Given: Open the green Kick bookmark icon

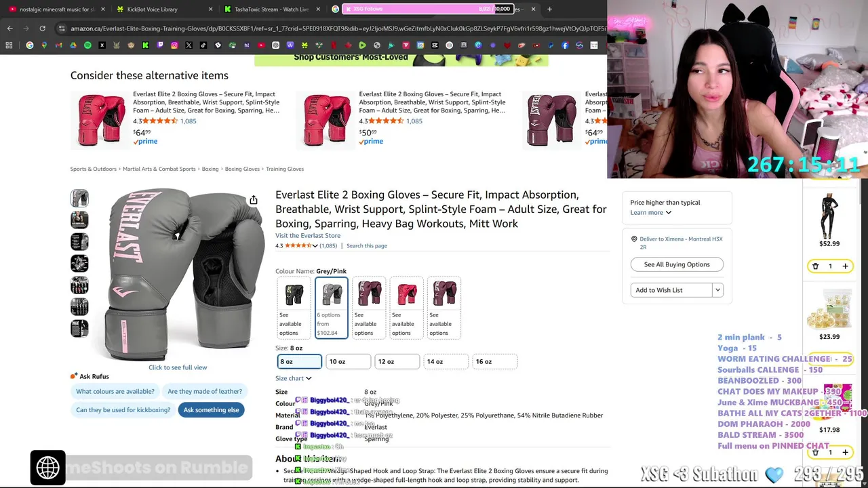Looking at the screenshot, I should tap(145, 45).
